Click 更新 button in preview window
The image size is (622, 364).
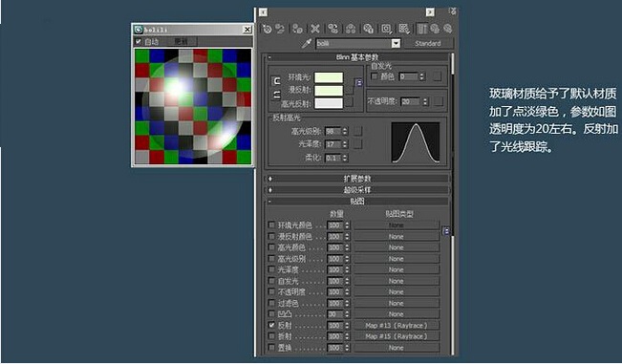(181, 41)
